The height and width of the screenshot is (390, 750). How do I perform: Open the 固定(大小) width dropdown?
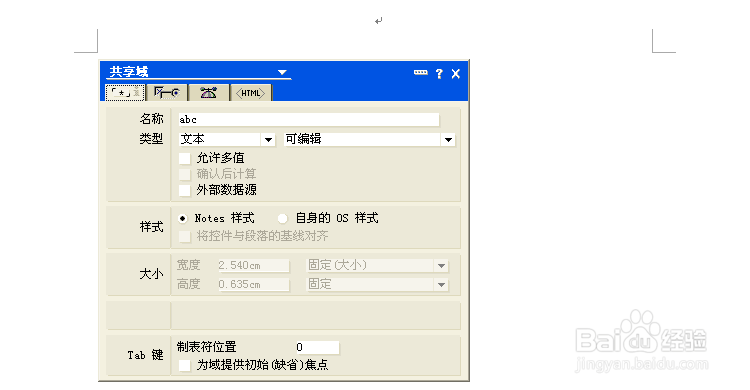click(x=441, y=266)
